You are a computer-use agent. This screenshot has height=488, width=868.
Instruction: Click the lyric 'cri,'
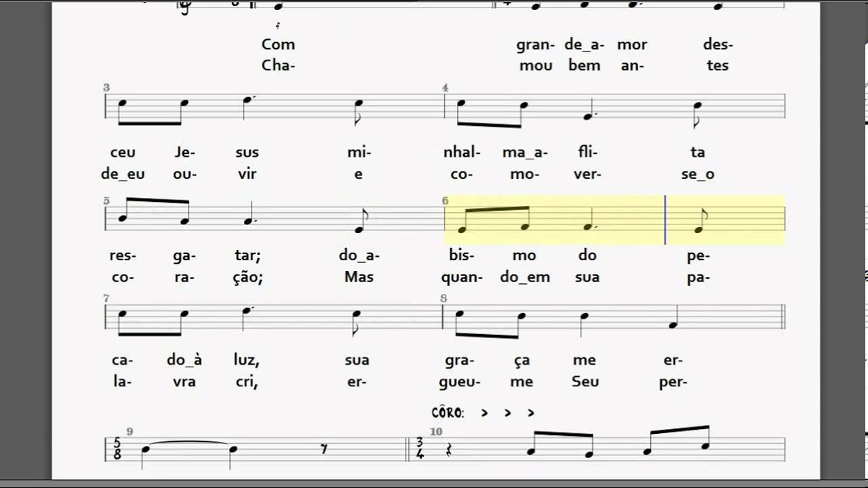click(247, 382)
